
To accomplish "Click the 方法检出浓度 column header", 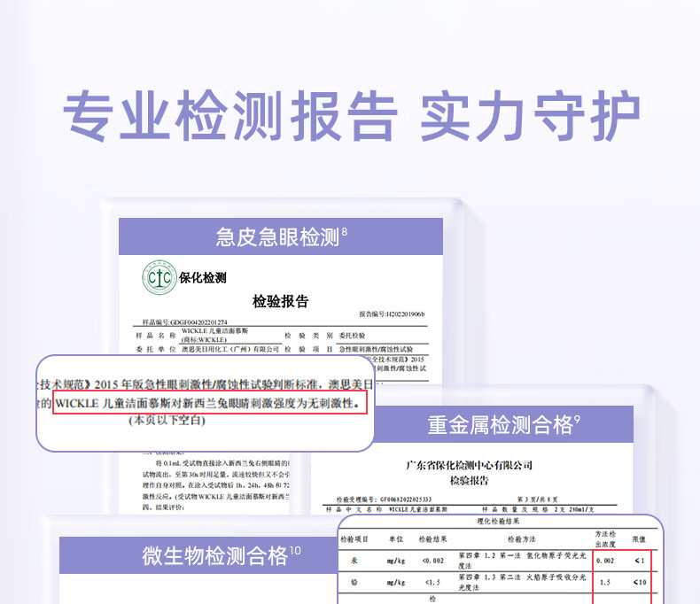I will click(605, 538).
